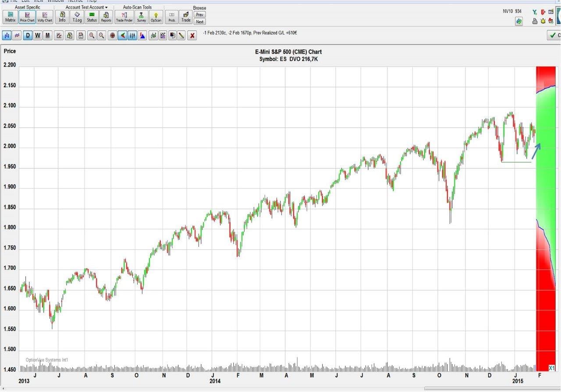Click the chart-with-pencil toolbar icon

click(59, 36)
